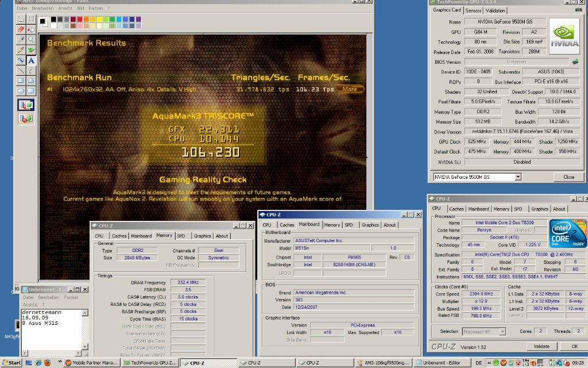Viewport: 588px width, 368px height.
Task: Pick the straight Line tool
Action: (21, 70)
